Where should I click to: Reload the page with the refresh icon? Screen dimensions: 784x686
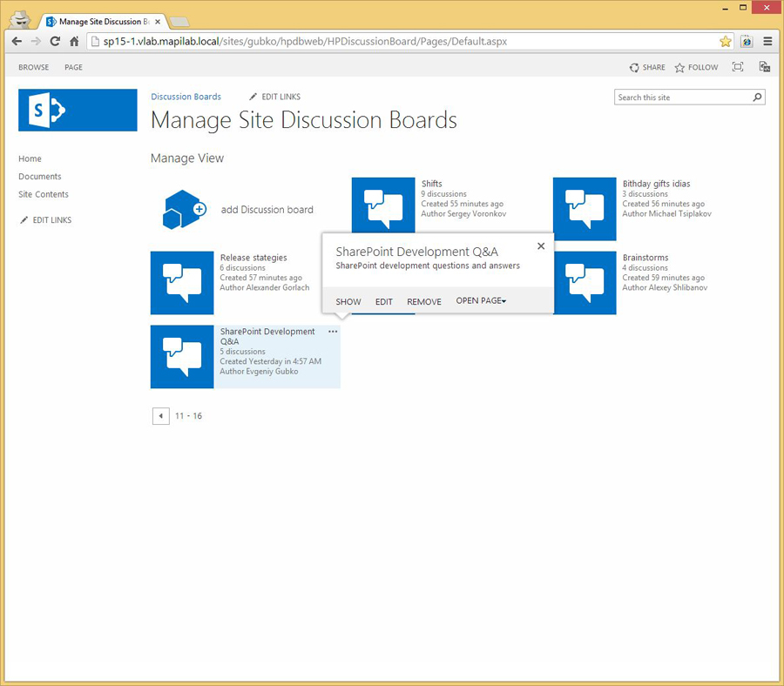coord(55,42)
